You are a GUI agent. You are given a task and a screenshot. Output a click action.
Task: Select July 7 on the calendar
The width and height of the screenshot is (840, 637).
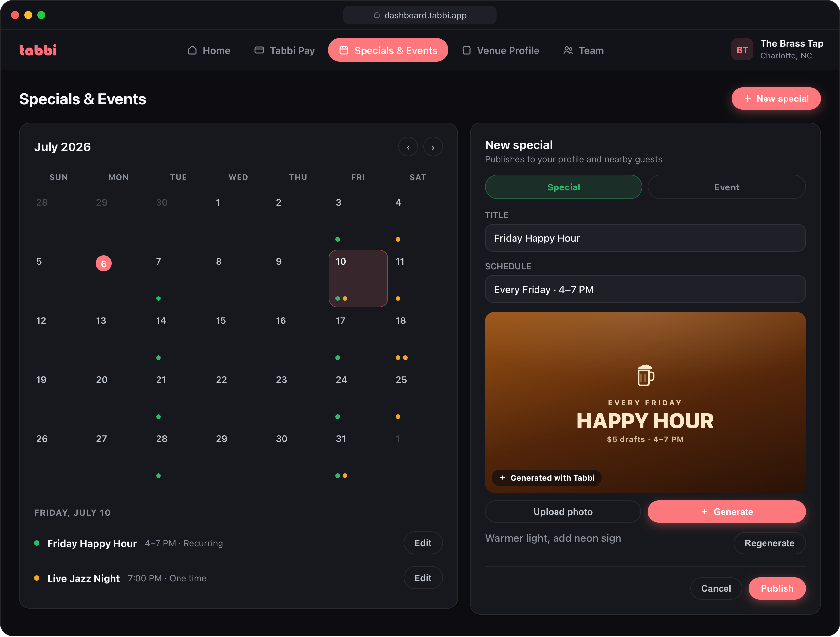click(178, 278)
